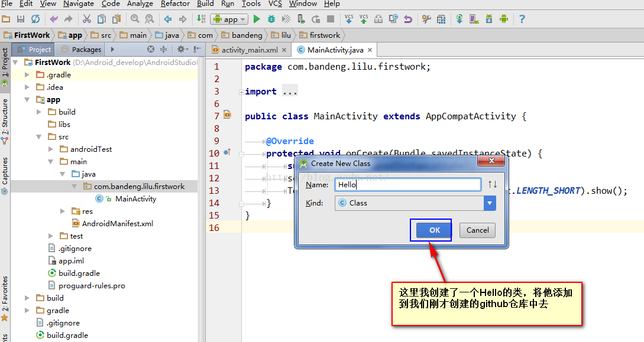Open Settings wrench icon
This screenshot has width=644, height=342.
pos(426,19)
